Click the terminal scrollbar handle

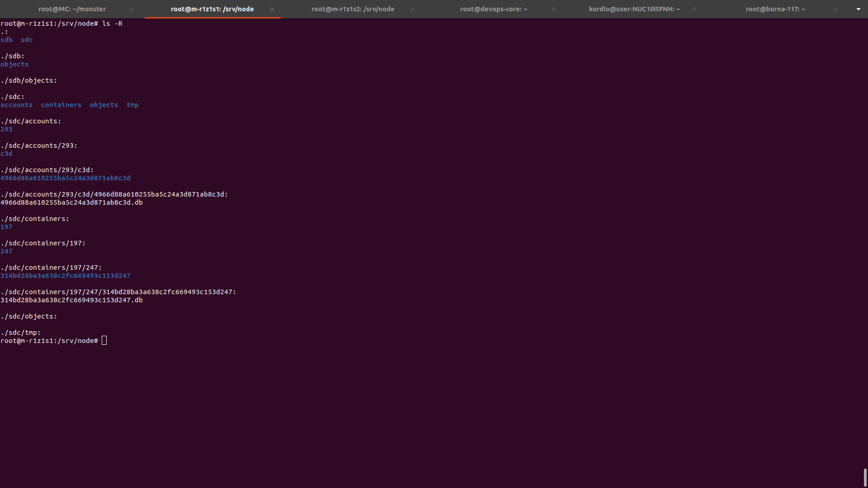[865, 477]
